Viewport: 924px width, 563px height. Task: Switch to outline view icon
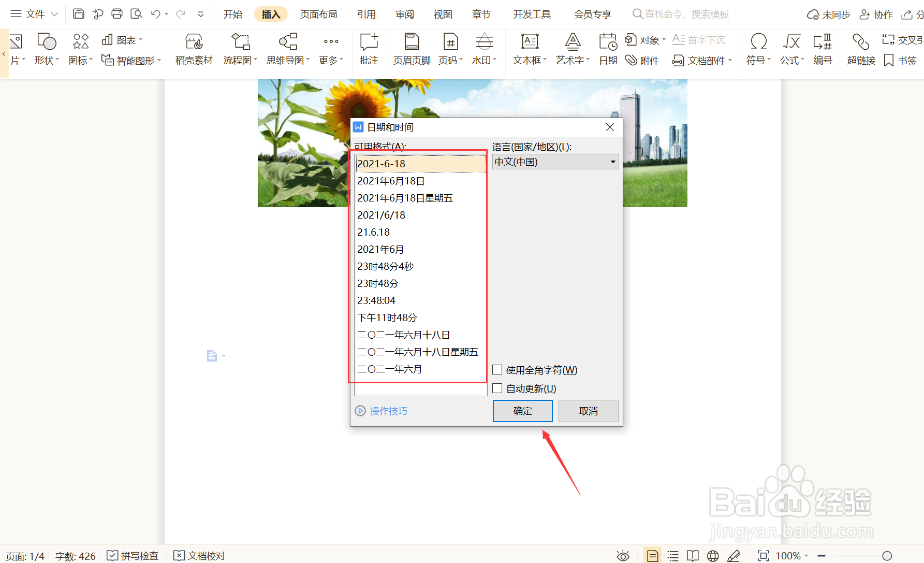point(673,556)
